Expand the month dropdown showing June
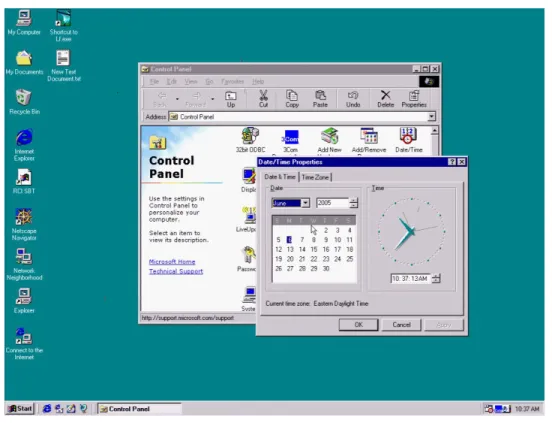 coord(305,203)
